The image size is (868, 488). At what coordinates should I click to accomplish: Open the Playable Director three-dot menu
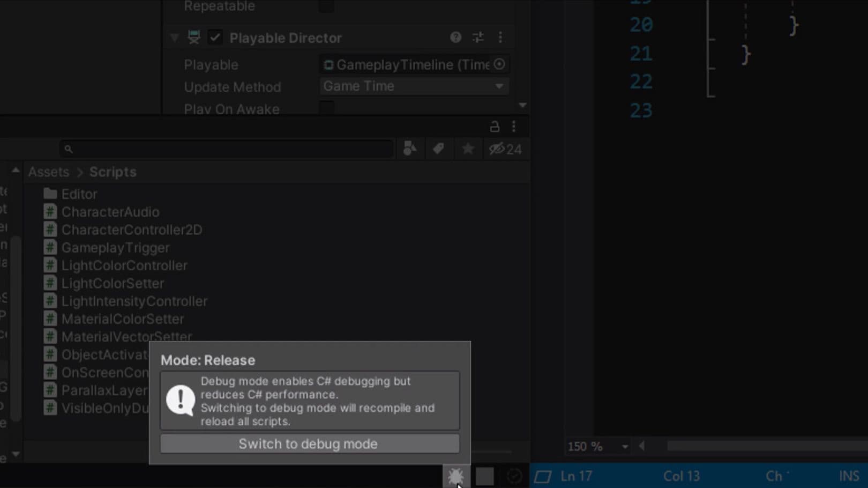[x=500, y=38]
